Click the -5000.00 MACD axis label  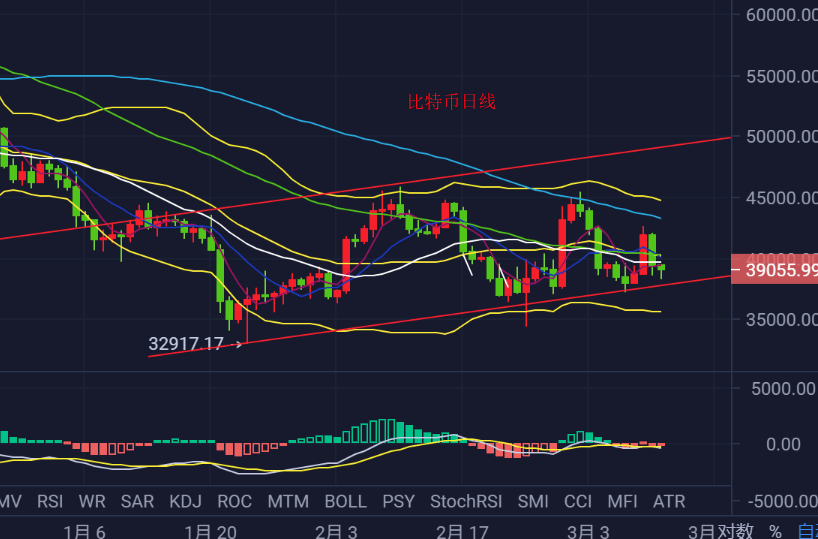(x=781, y=500)
